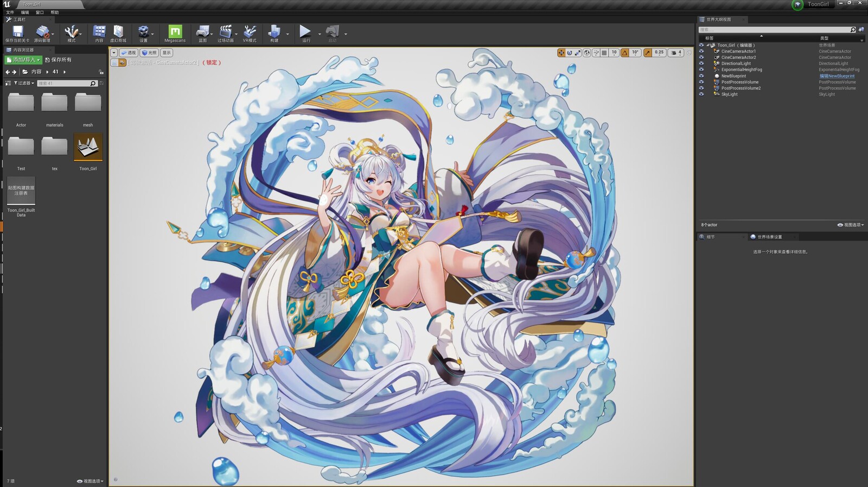Click the content search magnifier icon
This screenshot has width=868, height=487.
coord(93,83)
